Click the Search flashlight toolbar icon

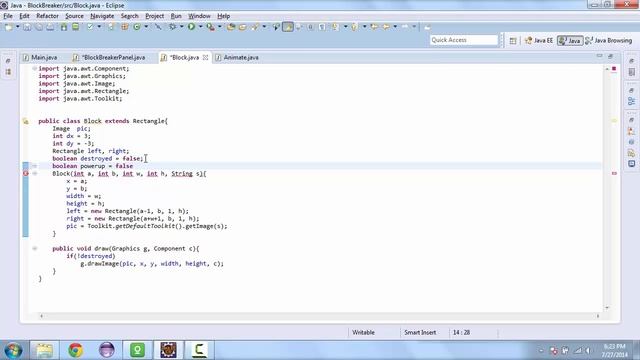coord(255,27)
